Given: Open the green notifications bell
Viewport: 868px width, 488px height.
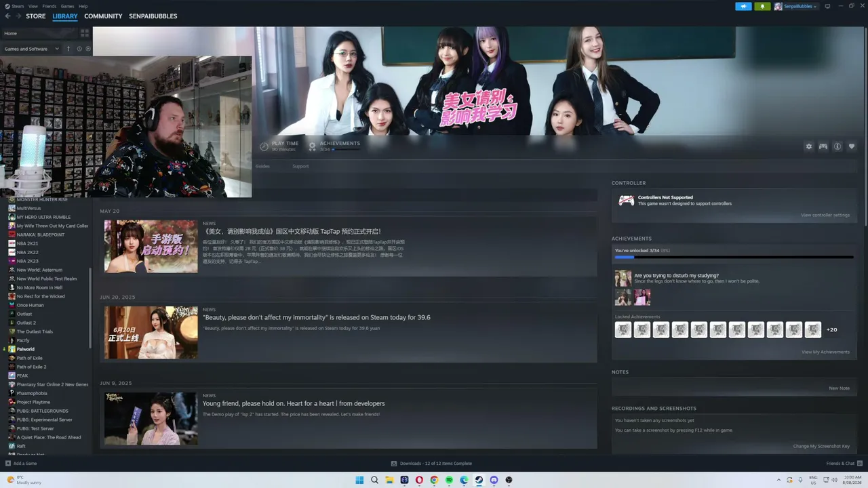Looking at the screenshot, I should point(763,6).
